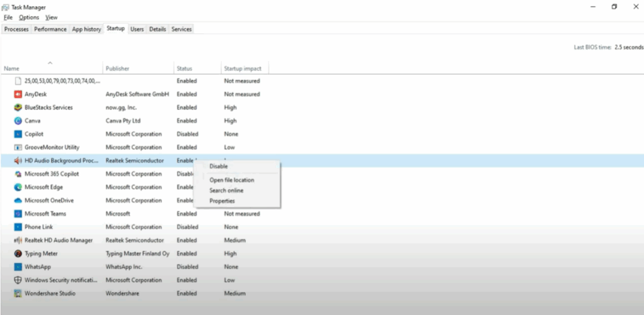Click the BlueStacks Services icon
644x315 pixels.
[18, 108]
